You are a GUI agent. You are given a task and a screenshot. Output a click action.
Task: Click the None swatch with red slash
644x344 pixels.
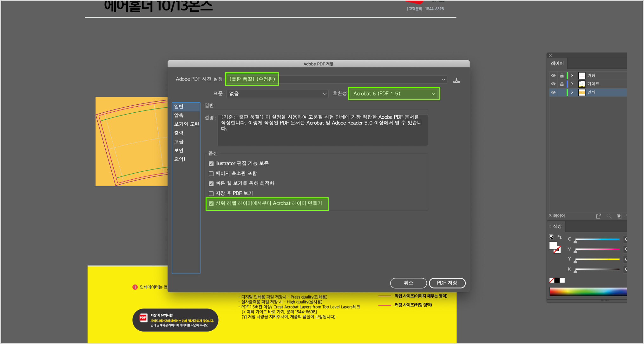click(x=552, y=280)
